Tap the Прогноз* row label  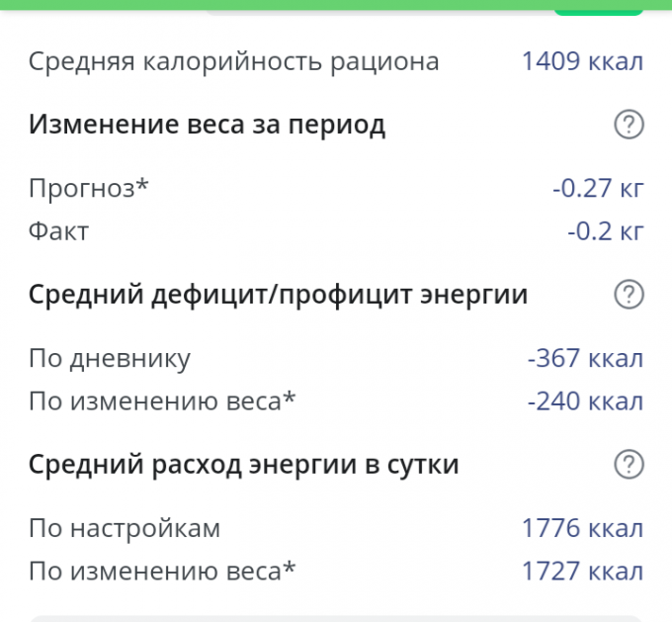[x=89, y=188]
